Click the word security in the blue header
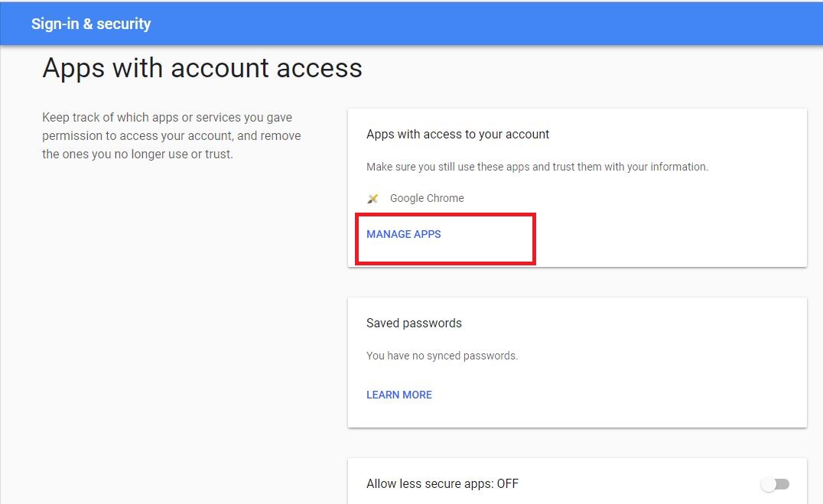This screenshot has width=823, height=504. 123,24
